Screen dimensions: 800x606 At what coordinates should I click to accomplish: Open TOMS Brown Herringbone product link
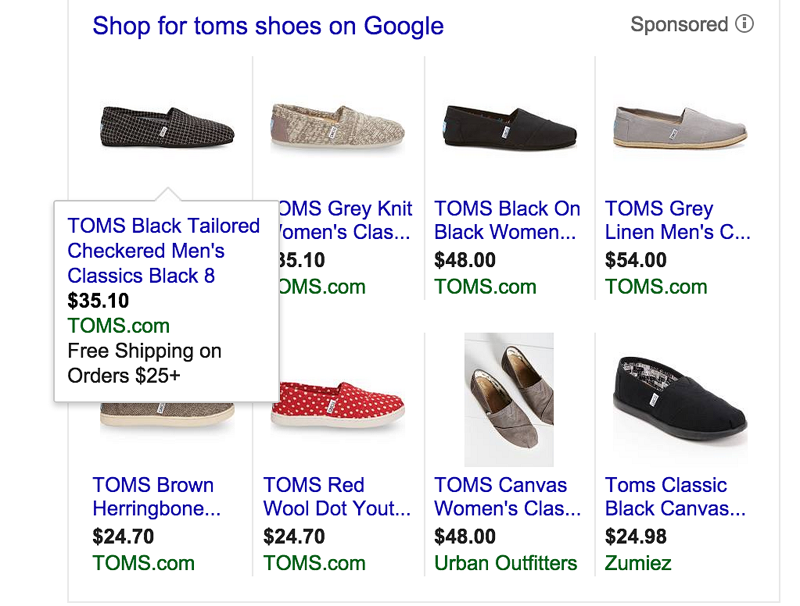pos(156,497)
